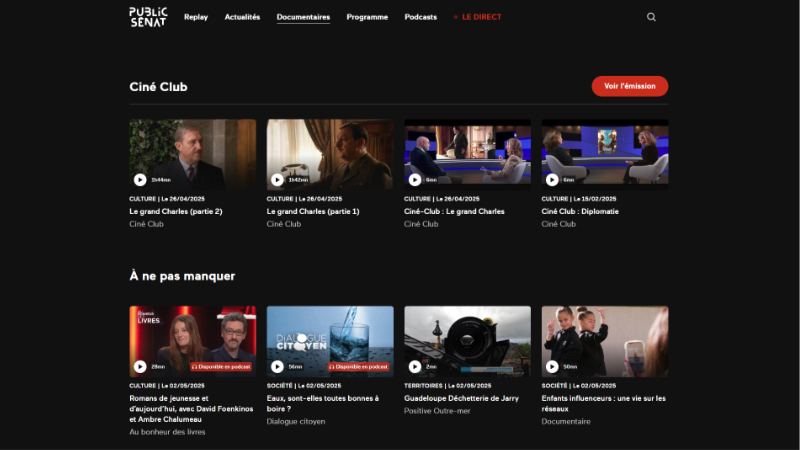The image size is (800, 450).
Task: Click the Voir l'émission button
Action: click(x=629, y=86)
